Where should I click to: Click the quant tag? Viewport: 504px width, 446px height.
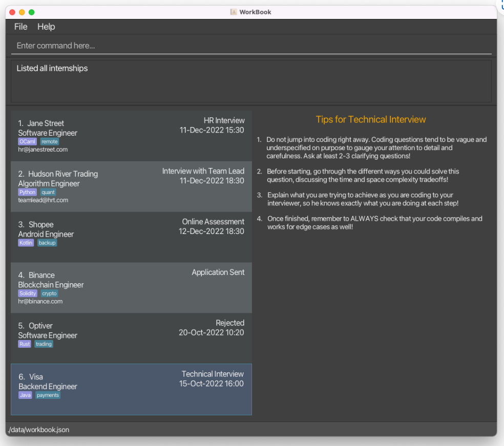pyautogui.click(x=48, y=192)
